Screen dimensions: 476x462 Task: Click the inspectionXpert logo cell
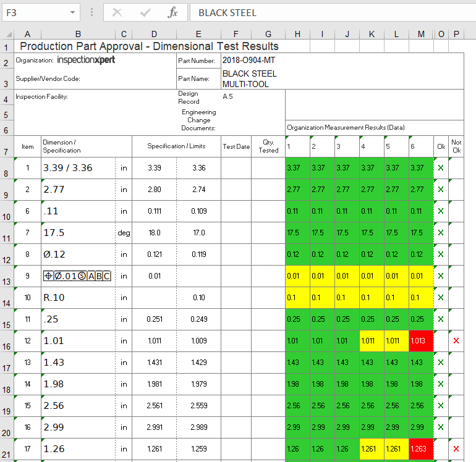[x=86, y=61]
